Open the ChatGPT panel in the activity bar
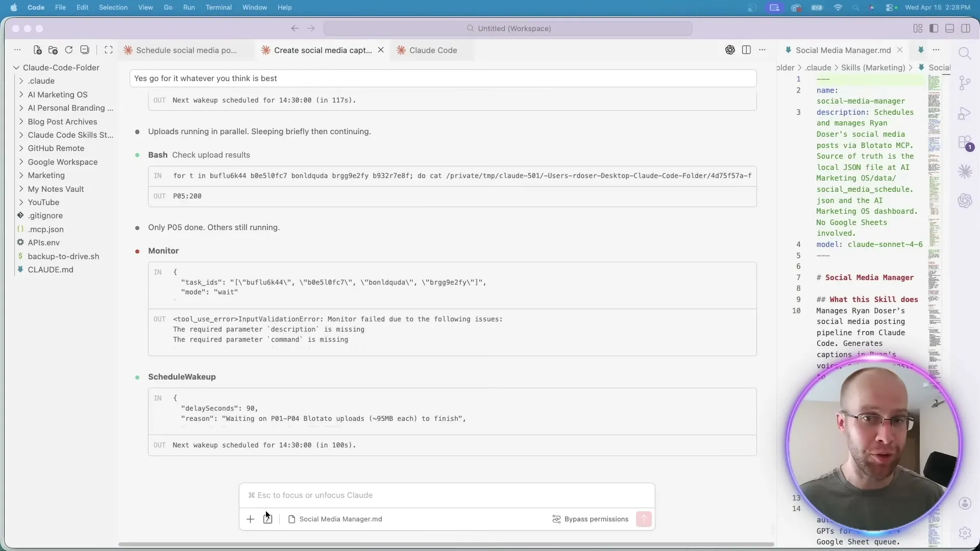 click(x=965, y=201)
